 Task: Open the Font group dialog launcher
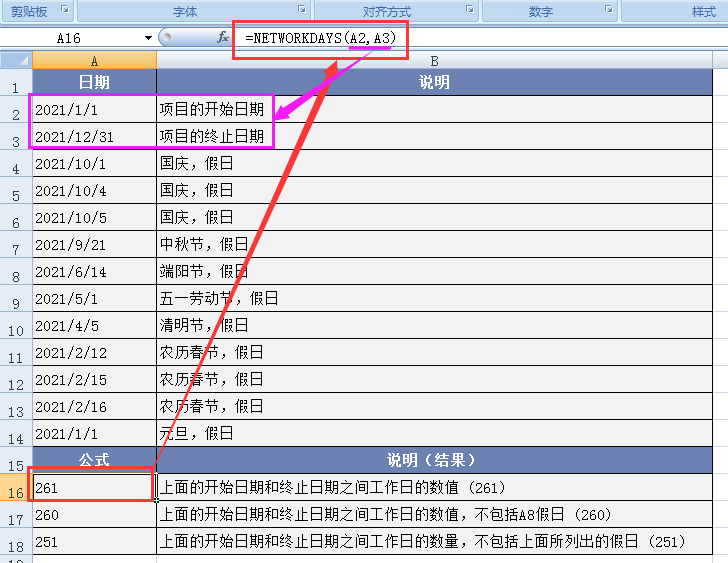302,9
